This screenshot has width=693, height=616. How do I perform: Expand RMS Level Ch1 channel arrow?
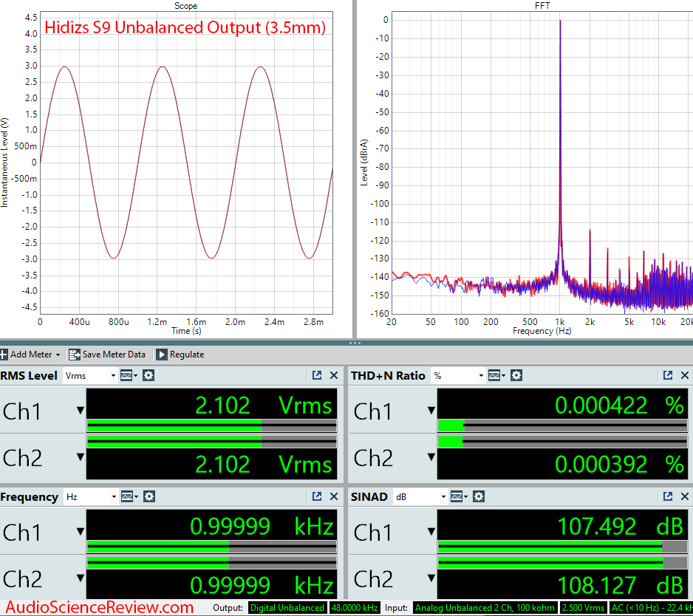click(x=81, y=411)
